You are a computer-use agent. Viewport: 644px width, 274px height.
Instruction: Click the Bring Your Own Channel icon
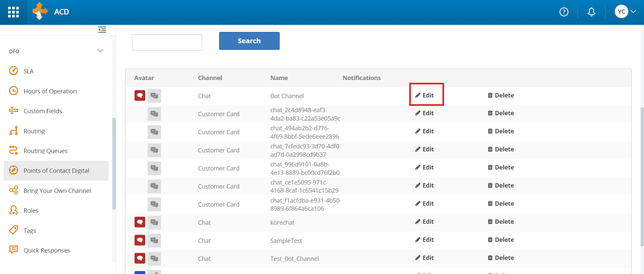[13, 190]
